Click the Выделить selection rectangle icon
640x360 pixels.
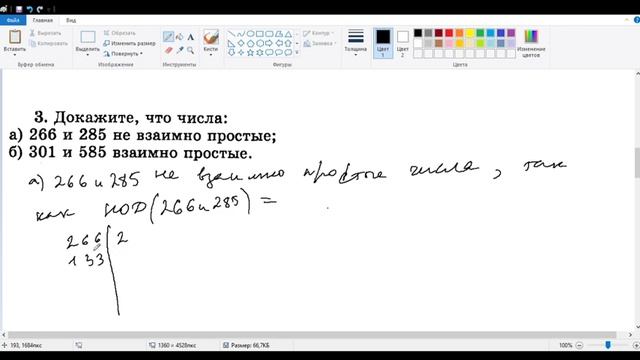[x=87, y=37]
